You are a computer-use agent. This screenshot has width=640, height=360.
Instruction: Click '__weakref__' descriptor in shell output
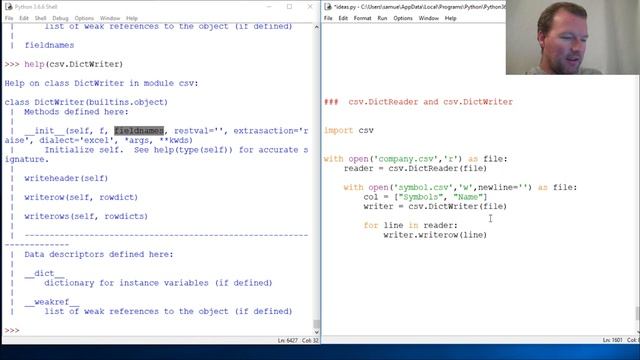(51, 302)
